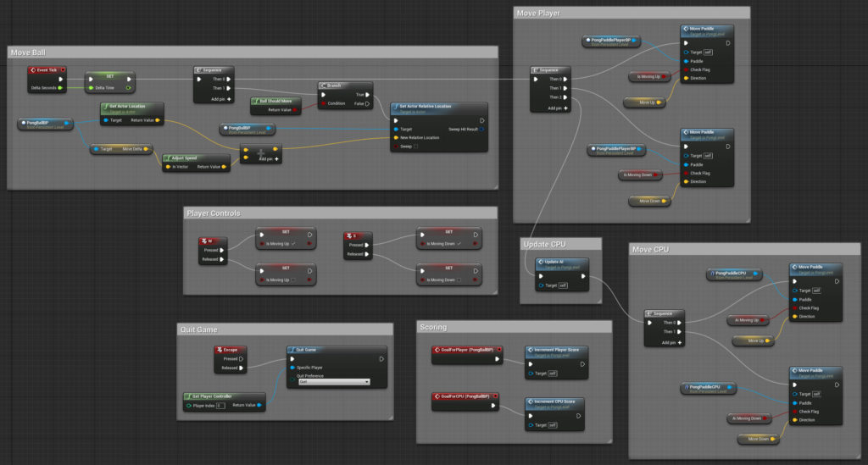Check Is Moving Up in W Released SET
Image resolution: width=868 pixels, height=465 pixels.
(x=293, y=280)
